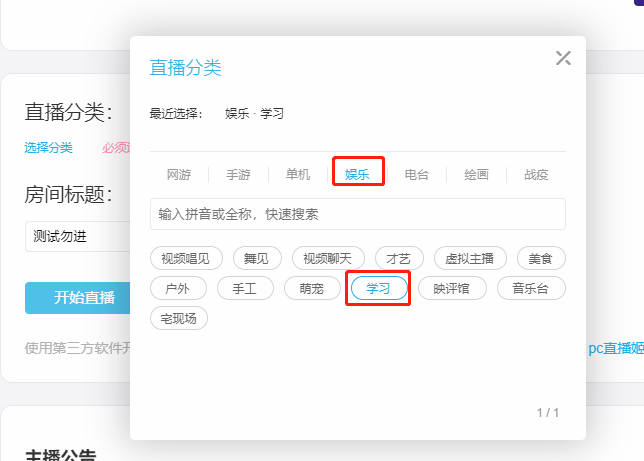Select the 学习 subcategory tag
This screenshot has height=461, width=644.
point(379,288)
